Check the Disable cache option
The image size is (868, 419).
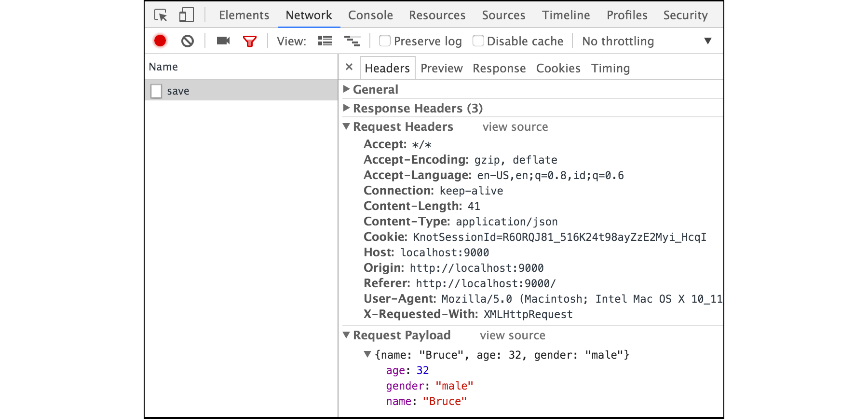(x=478, y=41)
